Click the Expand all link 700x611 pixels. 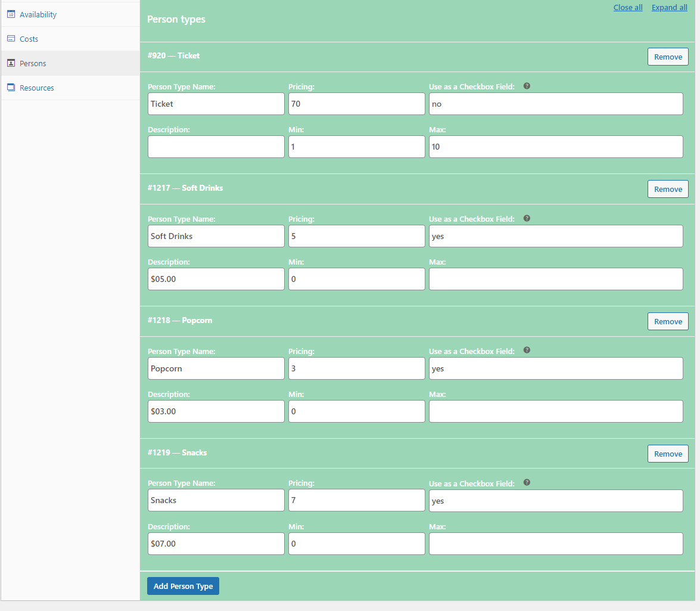pos(669,7)
